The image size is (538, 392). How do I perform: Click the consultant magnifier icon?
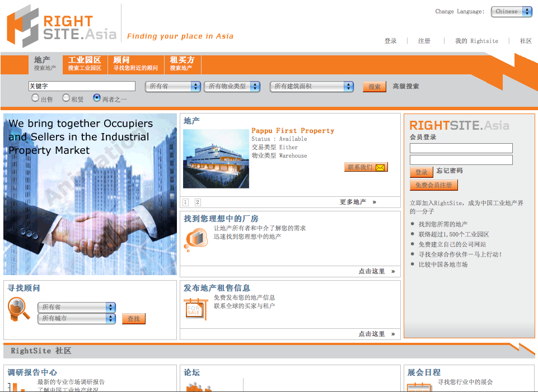(x=20, y=309)
